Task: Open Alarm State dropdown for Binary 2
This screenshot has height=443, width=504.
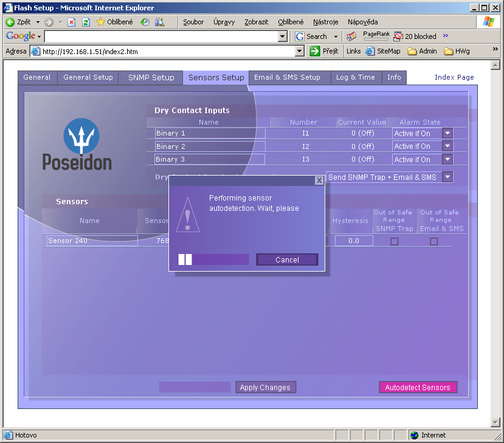Action: 447,146
